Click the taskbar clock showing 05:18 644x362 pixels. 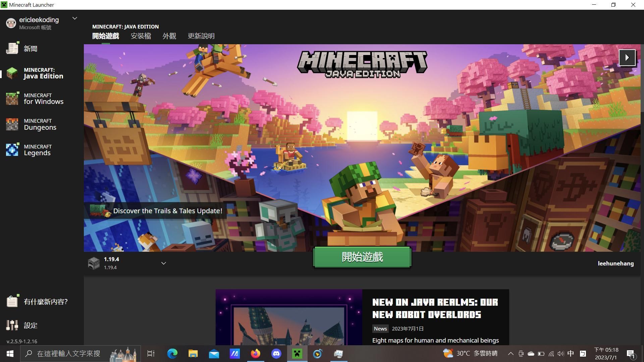click(x=606, y=354)
